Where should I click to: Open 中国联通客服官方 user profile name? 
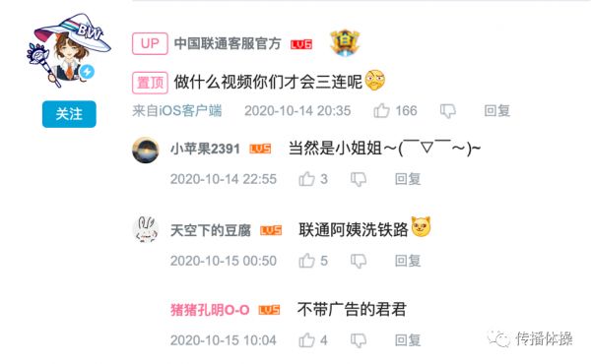(228, 43)
